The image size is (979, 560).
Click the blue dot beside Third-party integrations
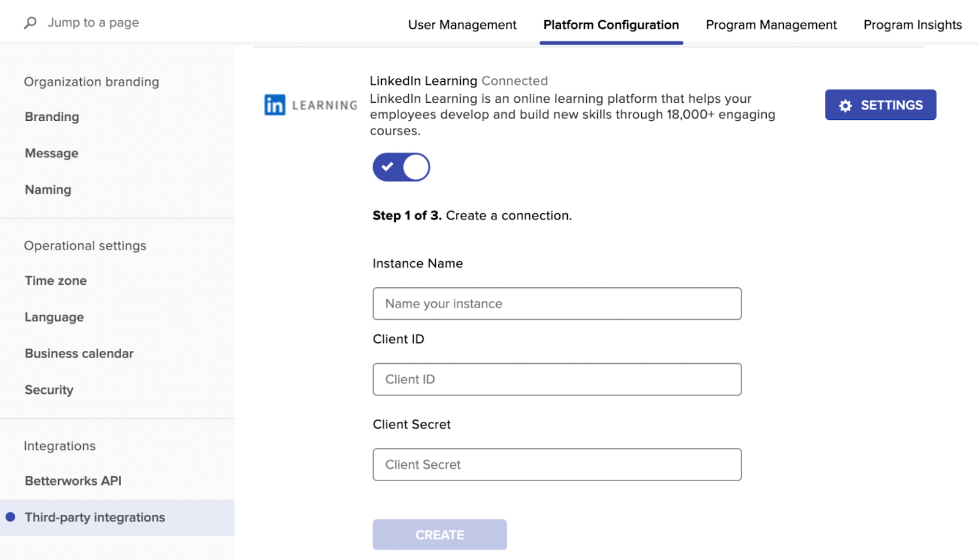coord(10,517)
